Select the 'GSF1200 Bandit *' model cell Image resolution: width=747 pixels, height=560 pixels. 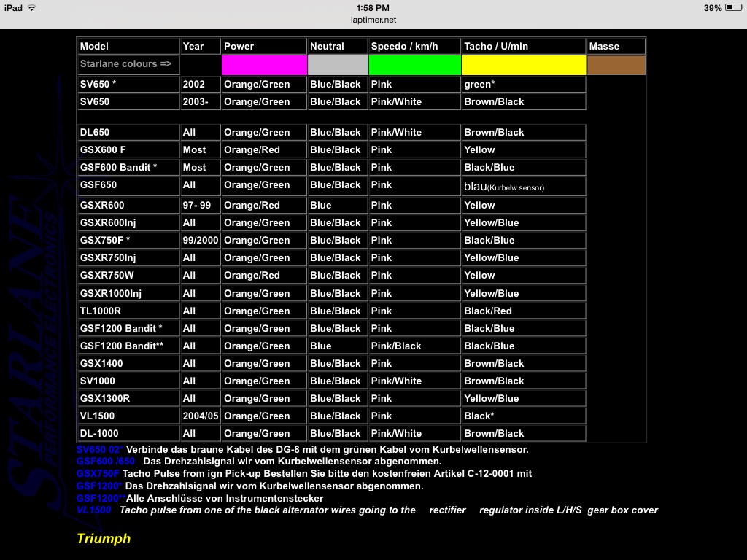pyautogui.click(x=128, y=329)
